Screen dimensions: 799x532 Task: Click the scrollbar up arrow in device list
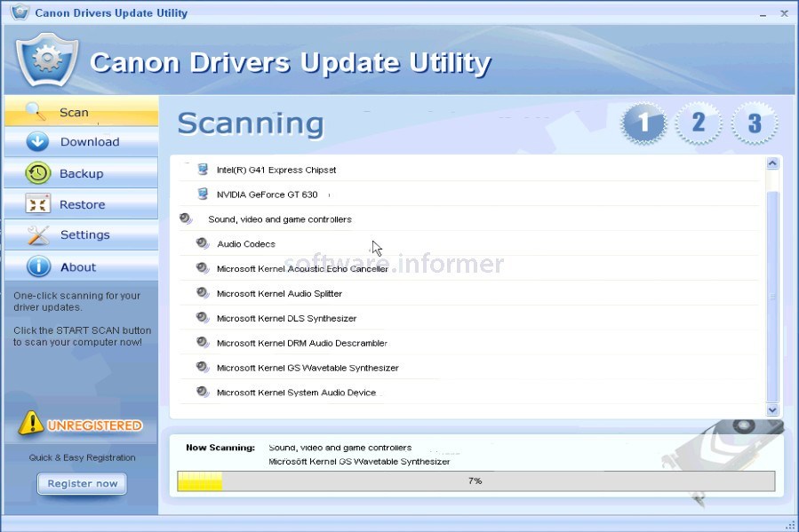[x=772, y=163]
